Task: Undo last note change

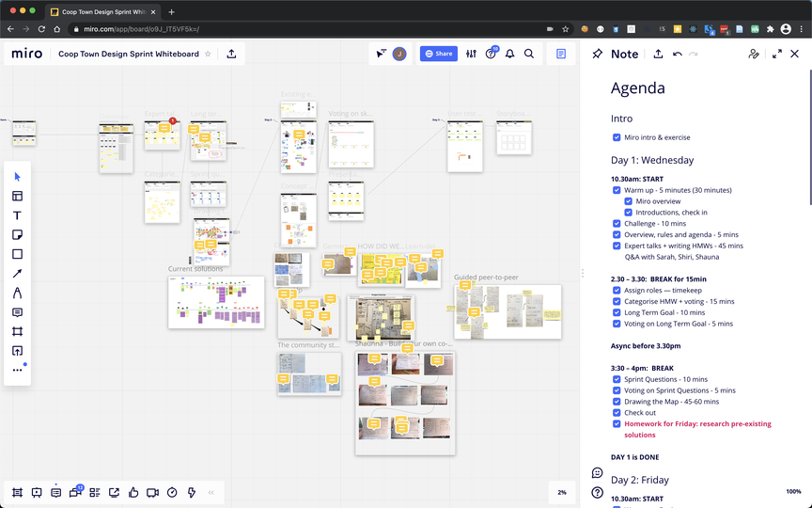Action: click(678, 54)
